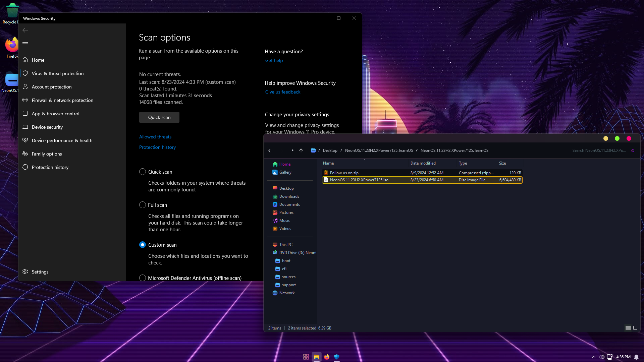Sort files by the Date modified column header
The width and height of the screenshot is (644, 362).
(x=433, y=163)
